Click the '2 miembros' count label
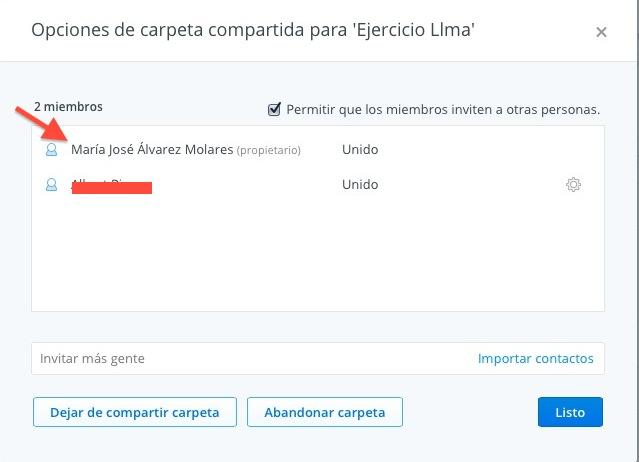 [x=68, y=106]
